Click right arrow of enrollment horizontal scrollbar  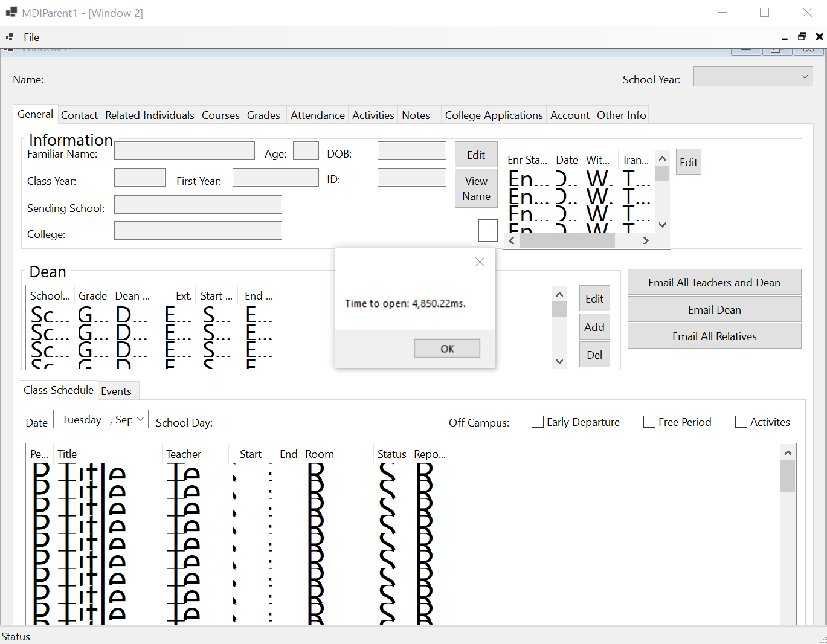point(646,240)
